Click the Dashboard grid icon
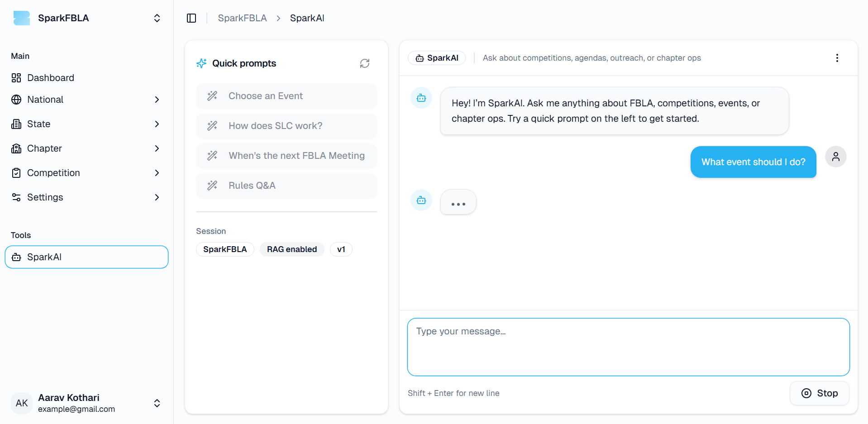The width and height of the screenshot is (868, 424). 16,78
